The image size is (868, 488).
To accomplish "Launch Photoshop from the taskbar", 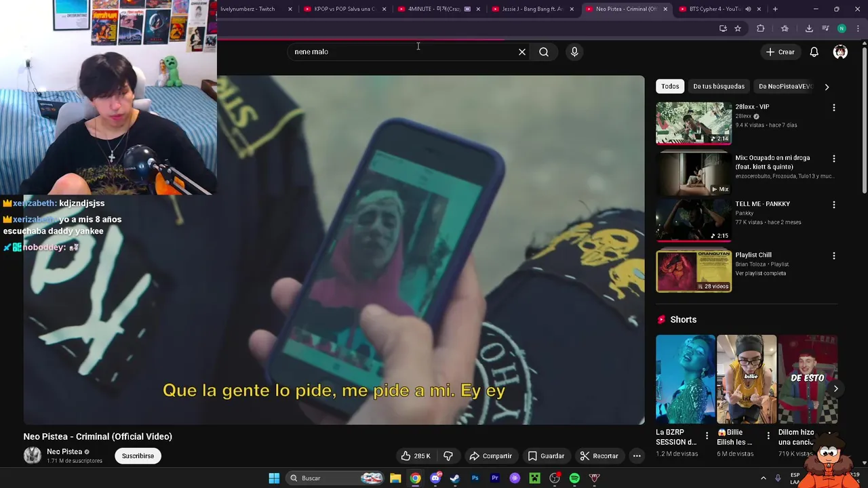I will 475,478.
